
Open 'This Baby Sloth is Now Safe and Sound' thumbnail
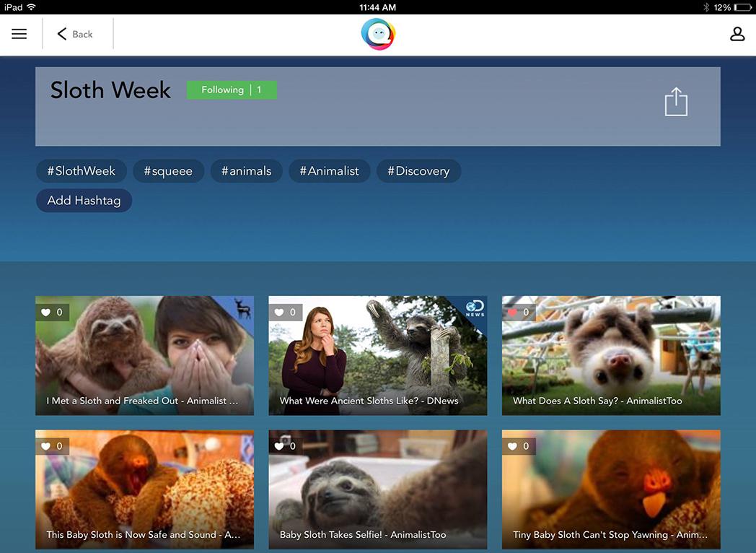145,489
